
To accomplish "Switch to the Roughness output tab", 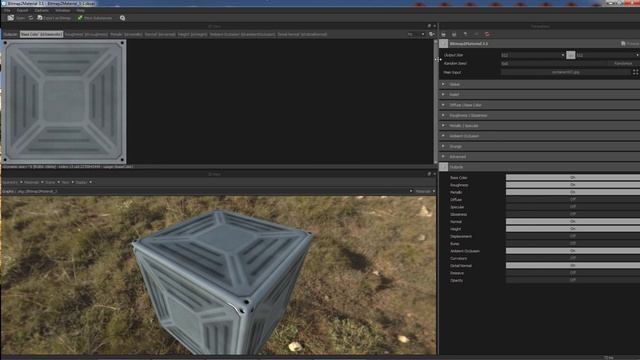I will point(86,34).
